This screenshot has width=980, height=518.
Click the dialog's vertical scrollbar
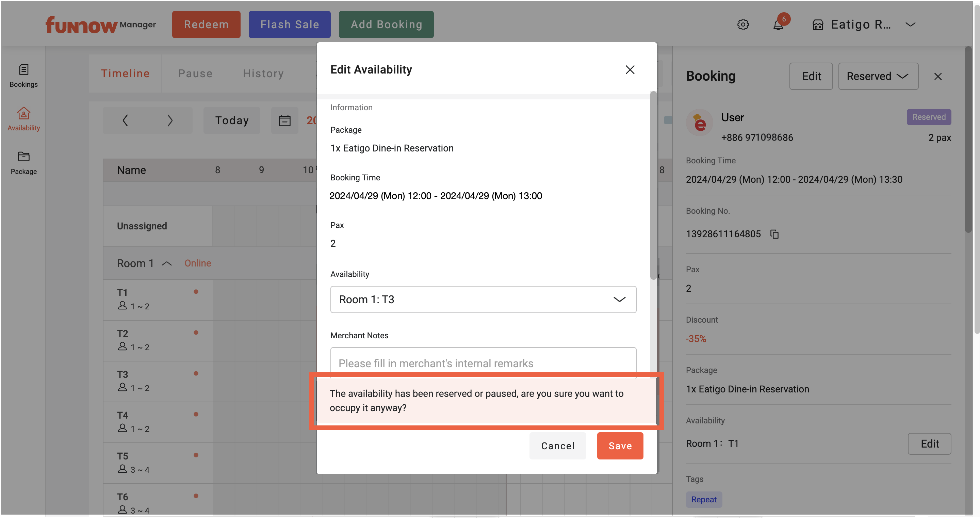tap(653, 186)
